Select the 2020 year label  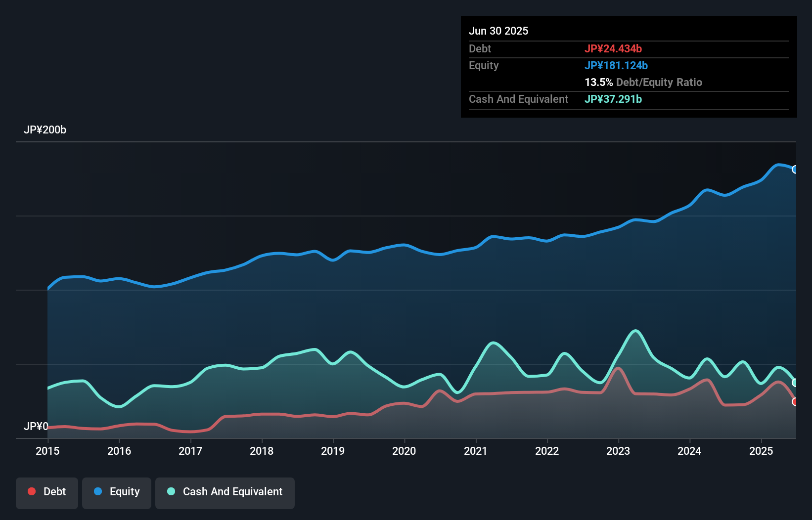coord(404,451)
